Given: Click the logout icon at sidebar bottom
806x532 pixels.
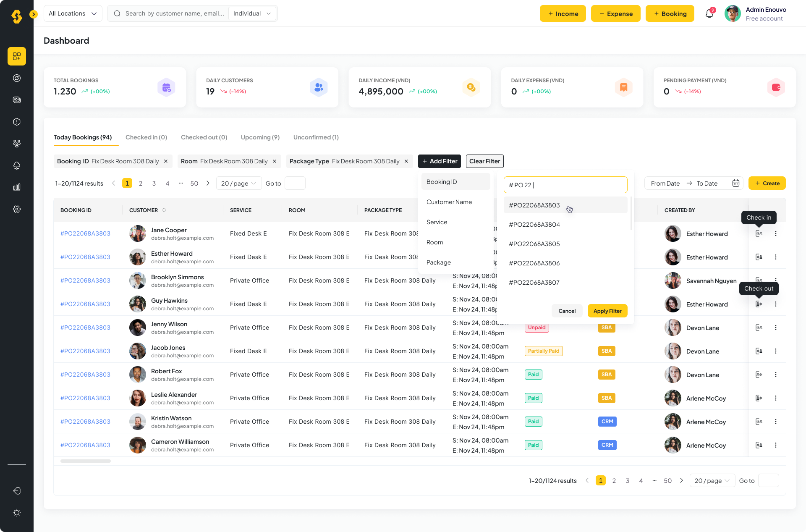Looking at the screenshot, I should [x=17, y=491].
